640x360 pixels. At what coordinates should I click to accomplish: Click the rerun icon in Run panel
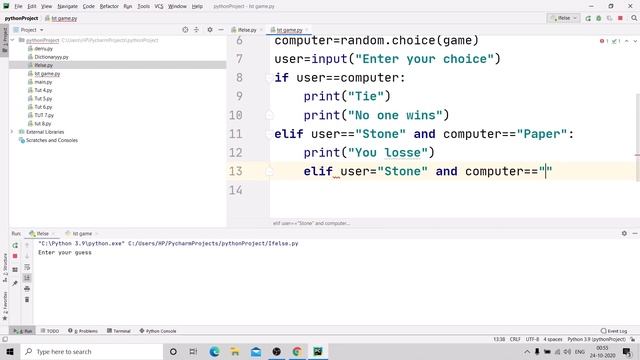pos(15,245)
